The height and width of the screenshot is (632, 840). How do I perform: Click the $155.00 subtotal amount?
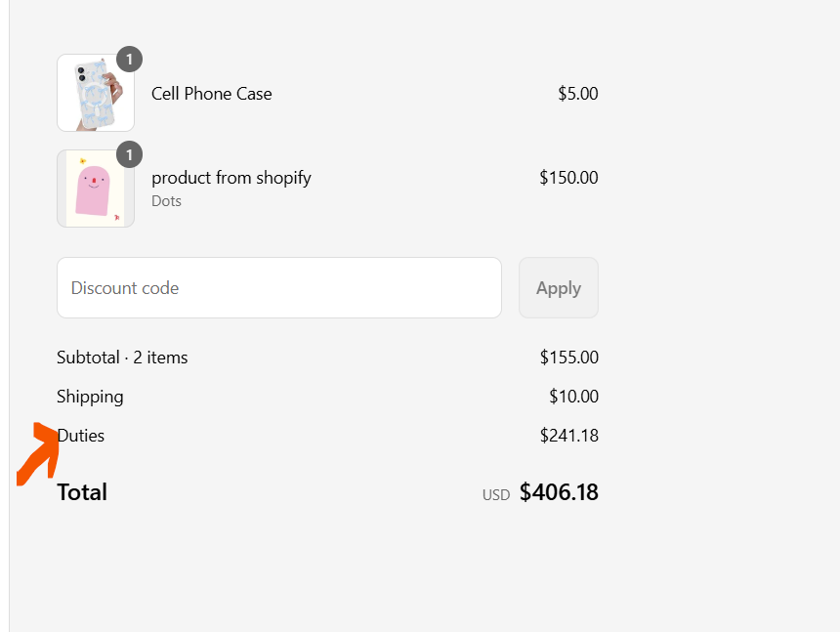point(568,358)
